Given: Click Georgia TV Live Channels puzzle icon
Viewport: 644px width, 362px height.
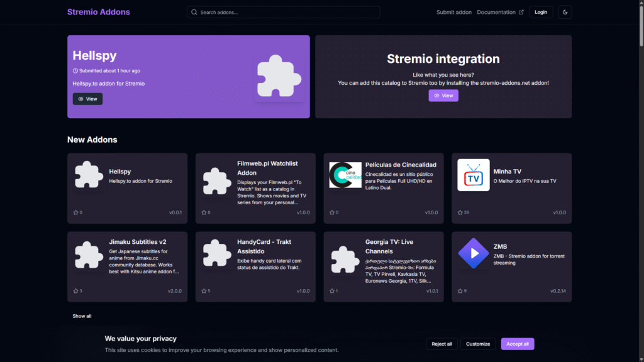Looking at the screenshot, I should (345, 260).
